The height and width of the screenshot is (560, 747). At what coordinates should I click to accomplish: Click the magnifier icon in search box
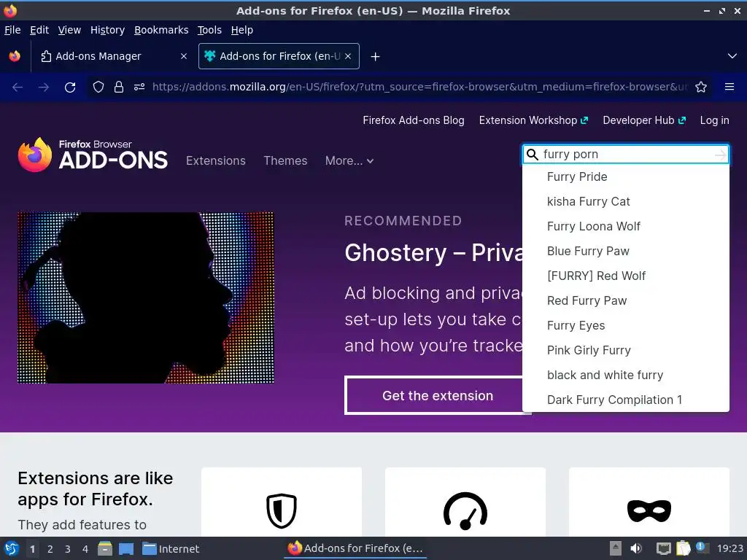tap(533, 155)
